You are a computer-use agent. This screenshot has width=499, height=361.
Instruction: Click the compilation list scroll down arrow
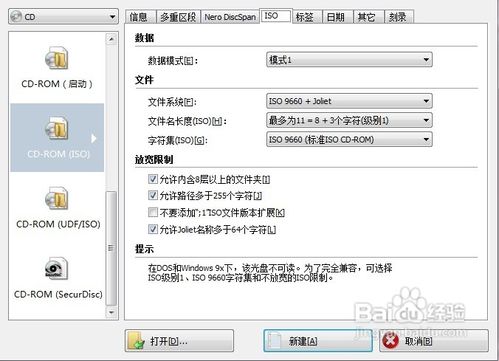pyautogui.click(x=111, y=312)
